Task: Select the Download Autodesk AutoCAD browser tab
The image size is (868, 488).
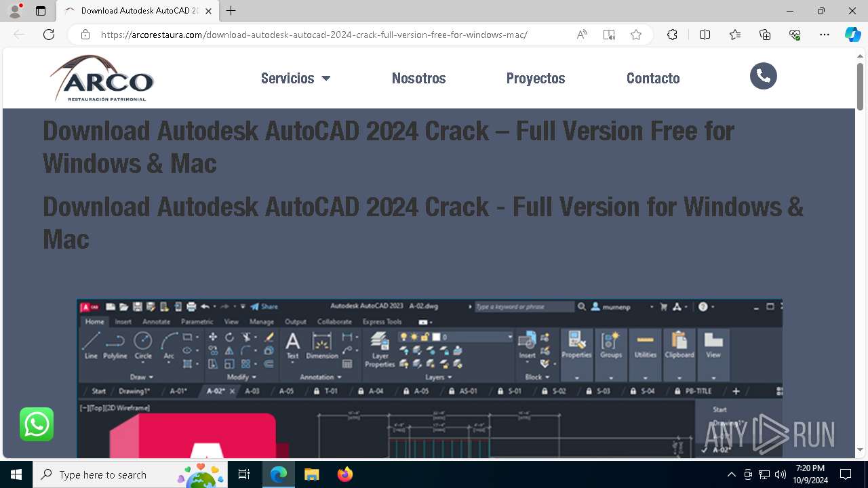Action: tap(139, 11)
